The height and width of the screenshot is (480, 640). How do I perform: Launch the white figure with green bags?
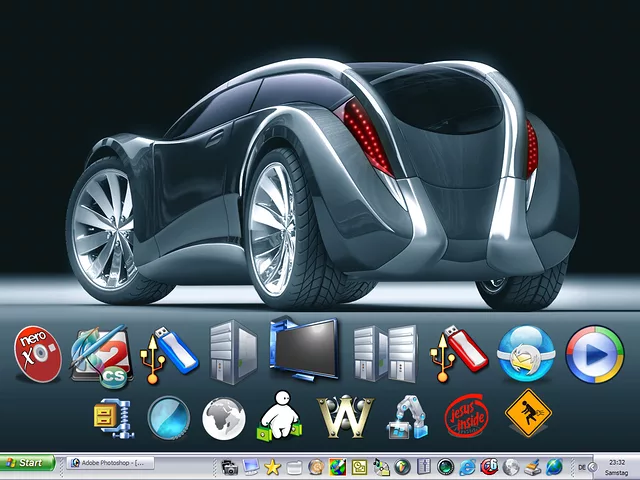pos(279,417)
